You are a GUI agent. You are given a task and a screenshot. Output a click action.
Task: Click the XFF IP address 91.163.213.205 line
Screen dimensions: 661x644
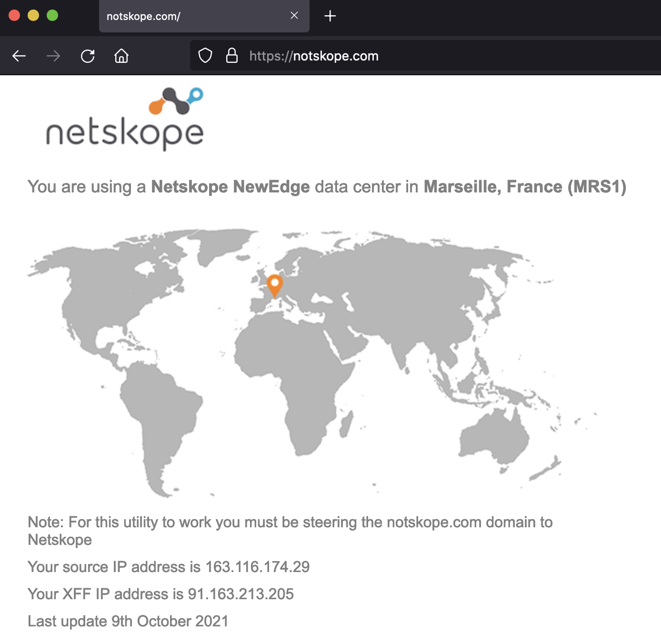tap(160, 594)
